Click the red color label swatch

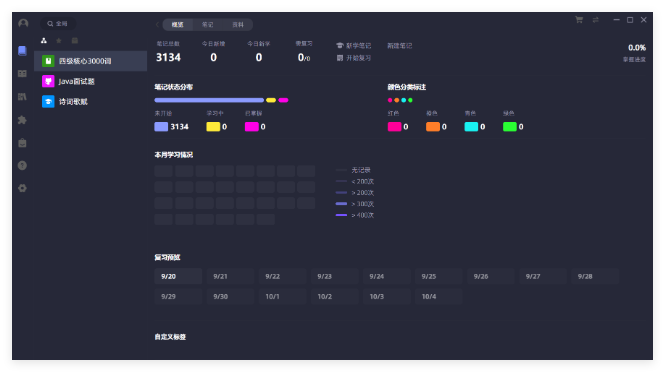[394, 126]
